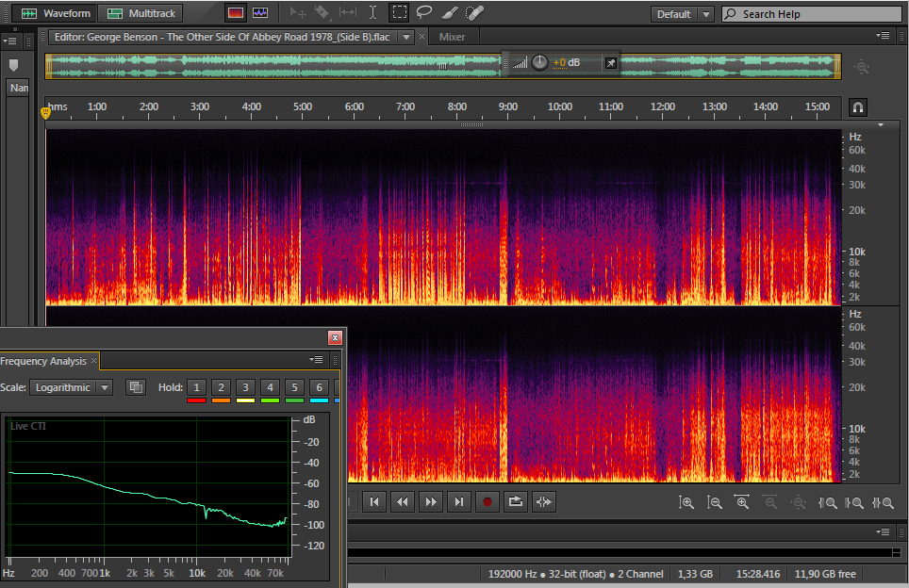Zoom to selection icon
Image resolution: width=909 pixels, height=588 pixels.
(x=883, y=503)
